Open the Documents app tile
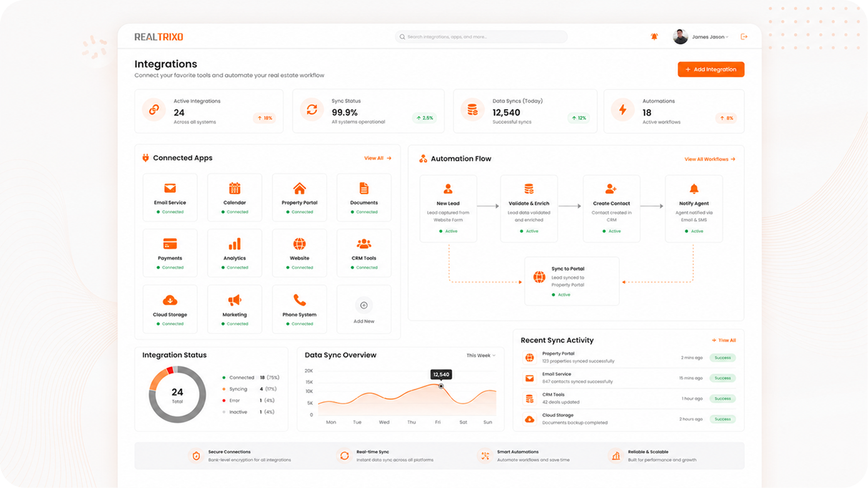The image size is (868, 488). (364, 198)
